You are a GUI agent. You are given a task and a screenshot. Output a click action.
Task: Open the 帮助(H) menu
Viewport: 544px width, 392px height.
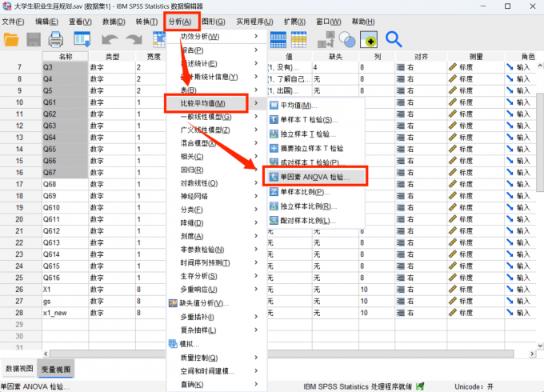[x=363, y=22]
